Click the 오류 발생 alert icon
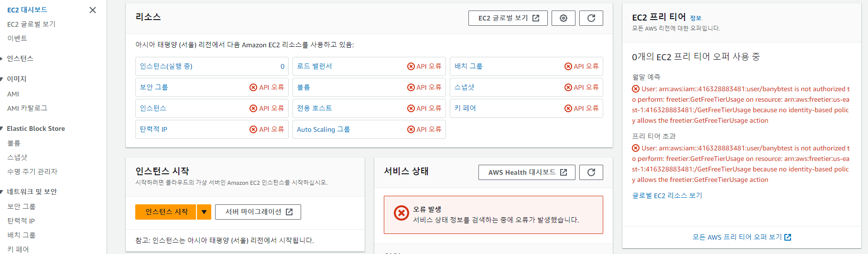This screenshot has width=868, height=254. 401,213
